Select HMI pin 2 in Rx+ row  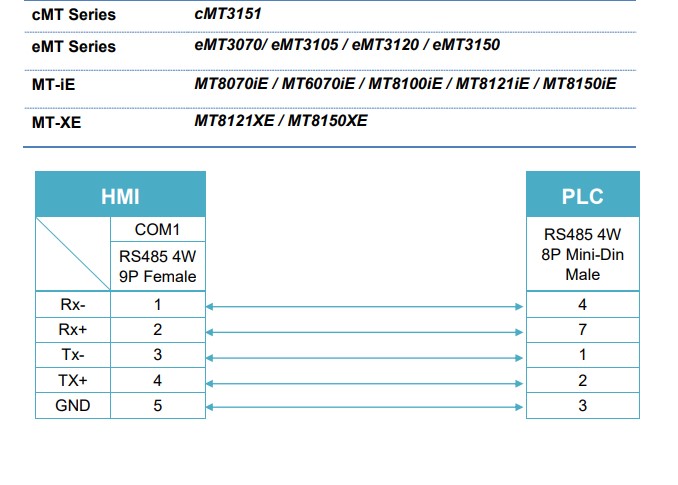click(x=158, y=330)
